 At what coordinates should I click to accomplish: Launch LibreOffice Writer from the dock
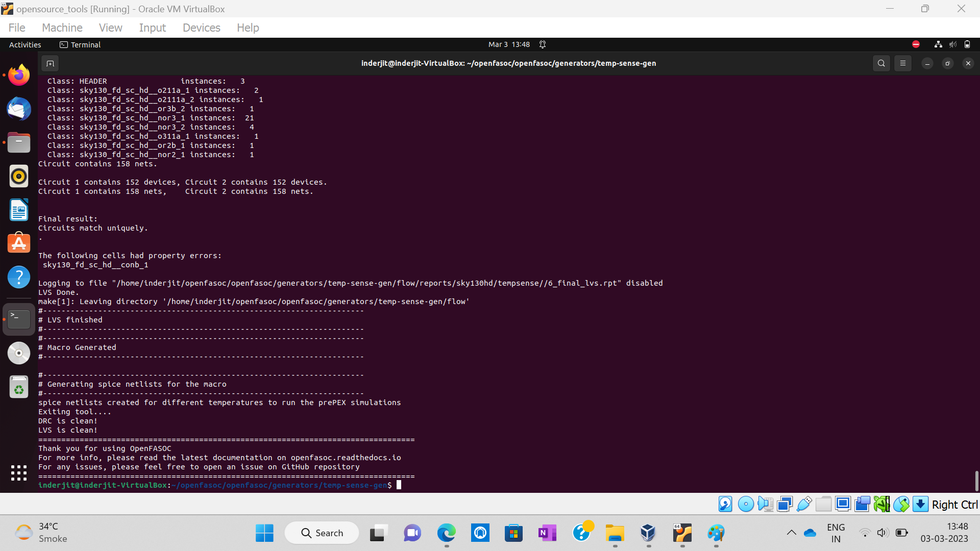(x=19, y=210)
